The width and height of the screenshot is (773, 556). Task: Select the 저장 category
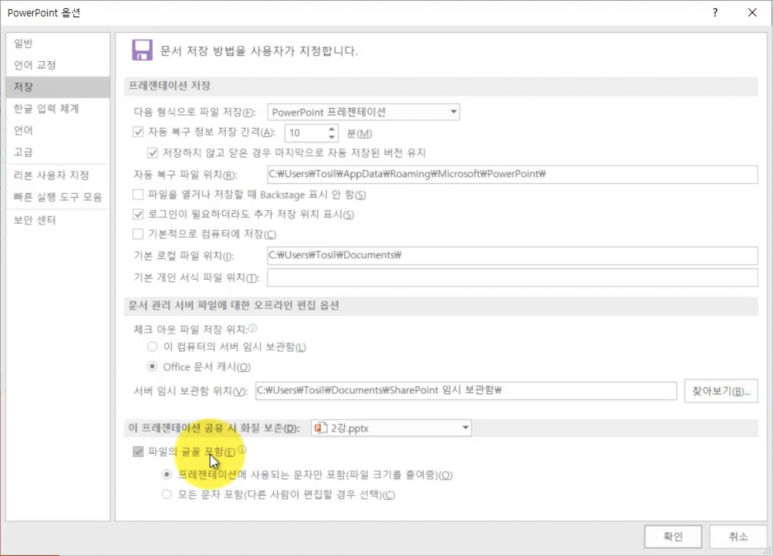coord(58,87)
